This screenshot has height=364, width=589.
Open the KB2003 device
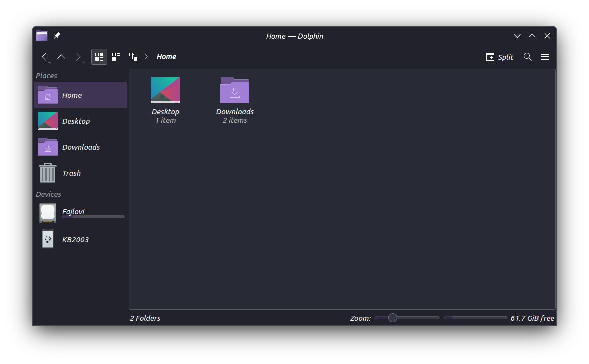[x=80, y=240]
